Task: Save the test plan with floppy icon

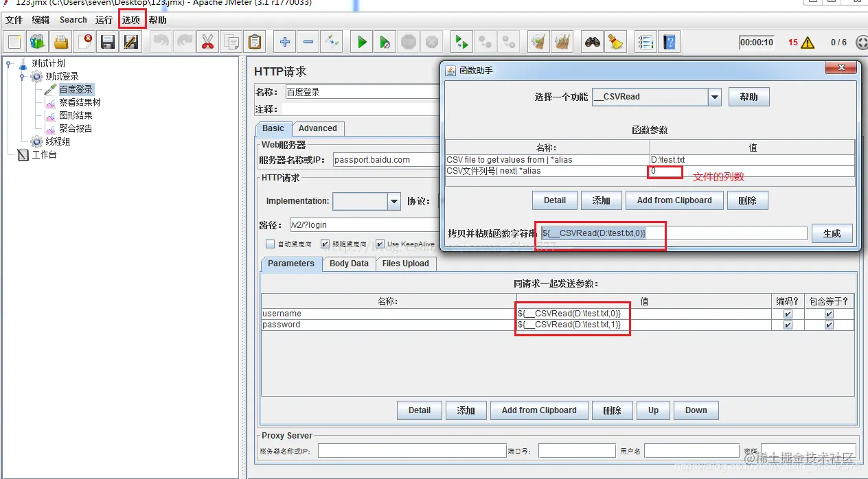Action: 108,42
